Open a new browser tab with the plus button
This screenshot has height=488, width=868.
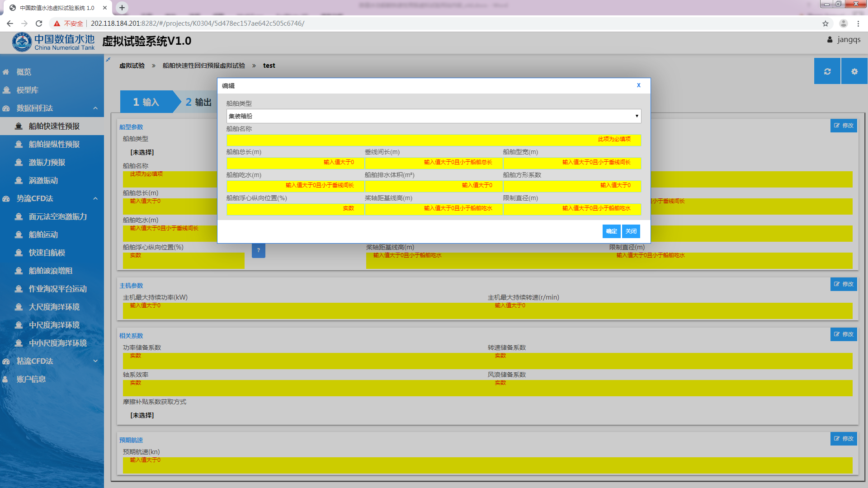[122, 8]
